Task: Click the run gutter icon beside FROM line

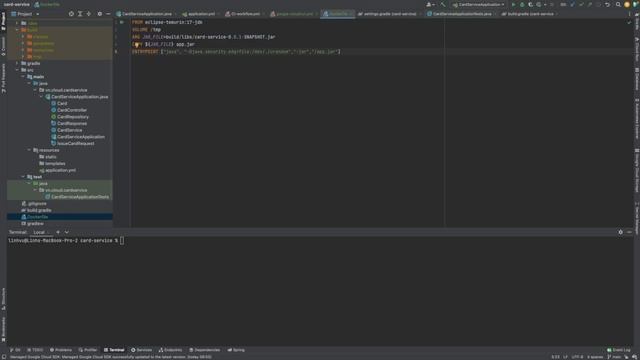Action: (x=122, y=22)
